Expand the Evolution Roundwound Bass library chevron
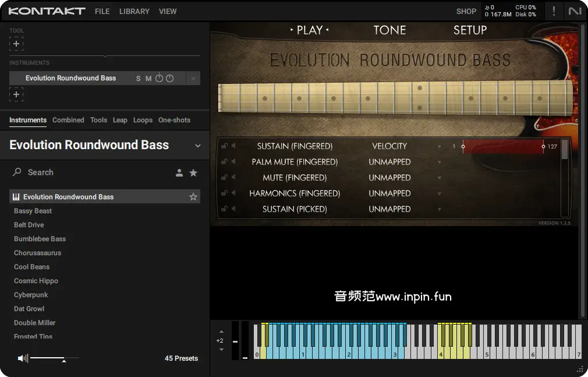Image resolution: width=588 pixels, height=377 pixels. click(x=197, y=146)
